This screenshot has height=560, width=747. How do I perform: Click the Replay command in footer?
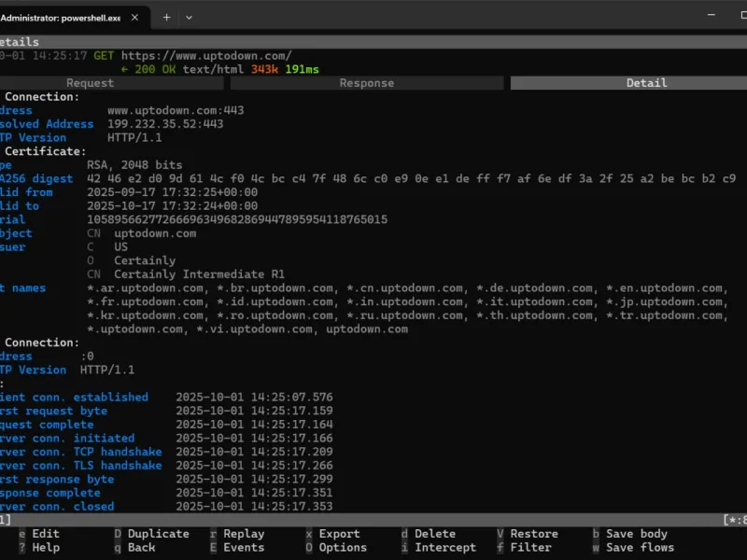point(244,534)
